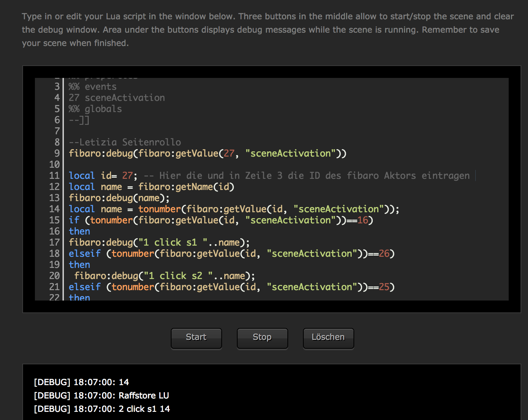Place cursor on the '%% events' line
The height and width of the screenshot is (420, 528).
pos(93,87)
